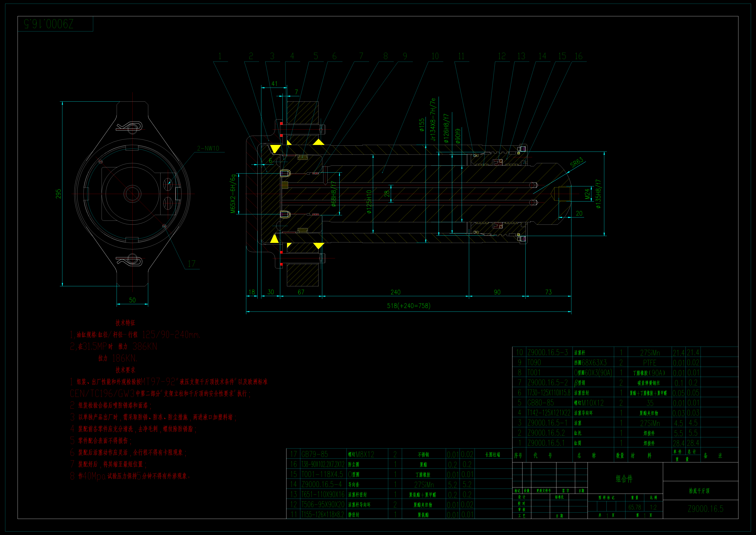Click the ø125H10 bore dimension

click(x=369, y=202)
